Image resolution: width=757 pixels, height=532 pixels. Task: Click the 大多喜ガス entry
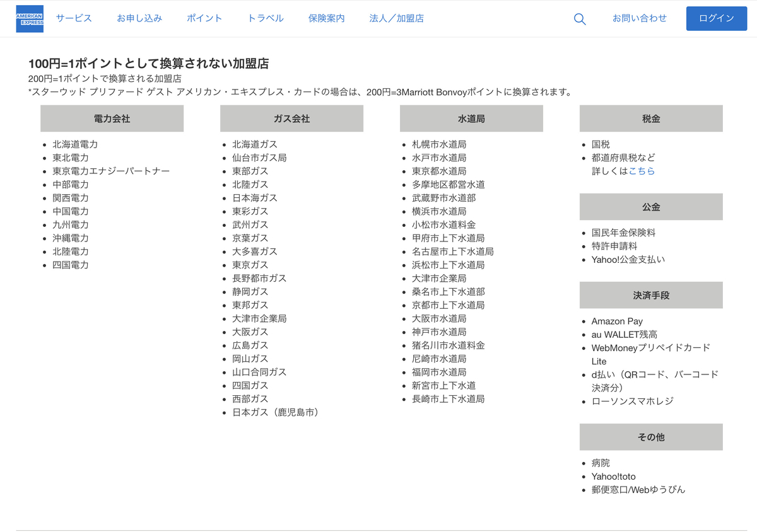255,252
